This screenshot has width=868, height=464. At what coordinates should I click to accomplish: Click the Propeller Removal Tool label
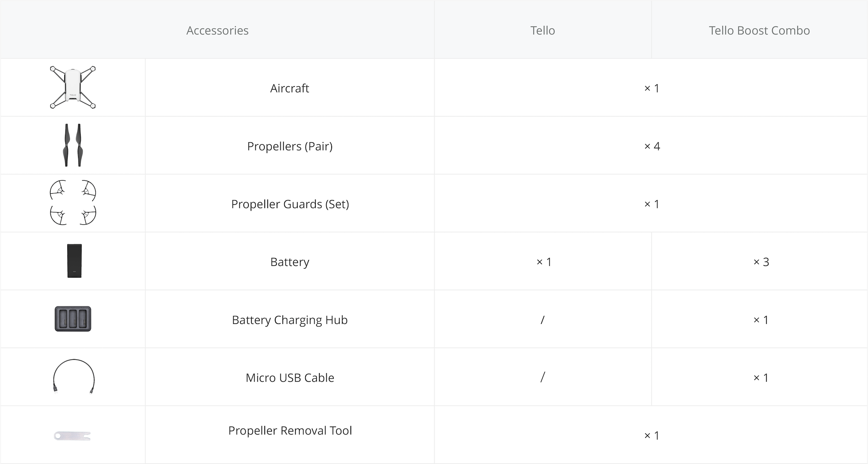(x=290, y=431)
